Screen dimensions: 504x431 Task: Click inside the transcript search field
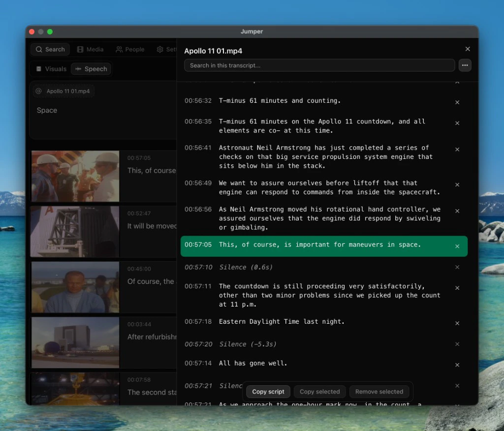pos(319,65)
